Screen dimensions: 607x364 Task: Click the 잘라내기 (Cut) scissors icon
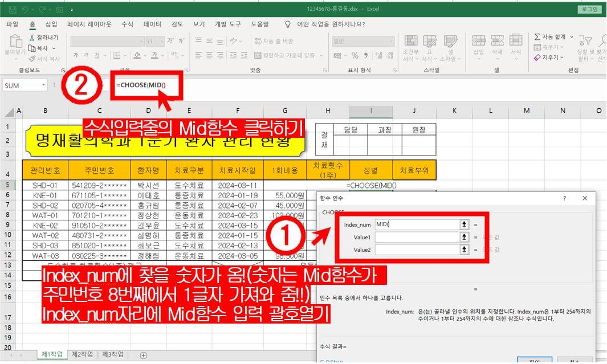click(x=32, y=38)
